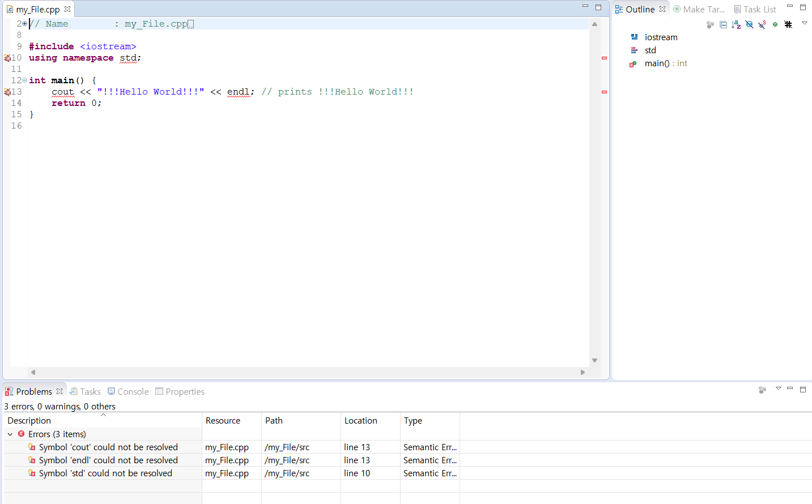Select 'cout' could not be resolved error

(108, 447)
